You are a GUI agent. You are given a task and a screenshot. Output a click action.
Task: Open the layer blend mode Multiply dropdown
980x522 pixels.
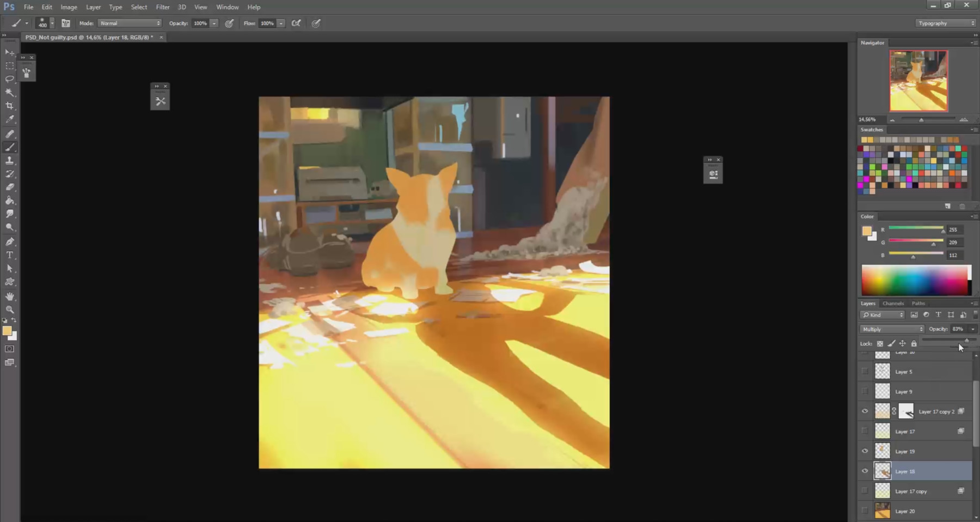pyautogui.click(x=892, y=329)
